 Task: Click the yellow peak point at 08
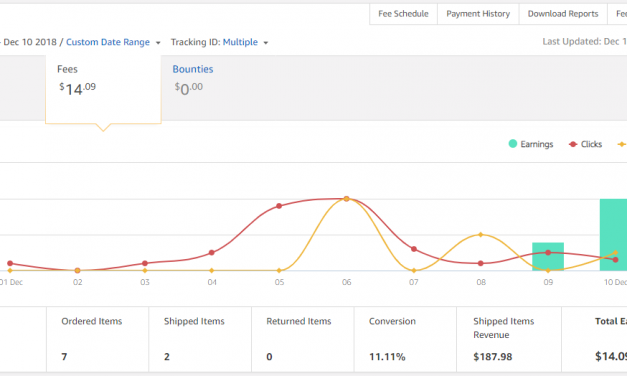[x=481, y=235]
